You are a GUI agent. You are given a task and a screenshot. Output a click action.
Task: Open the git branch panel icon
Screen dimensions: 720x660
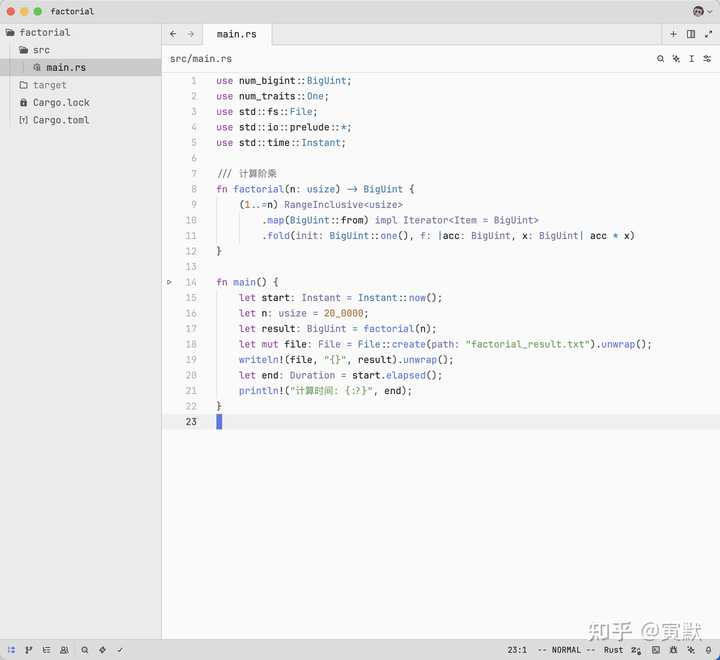coord(28,649)
